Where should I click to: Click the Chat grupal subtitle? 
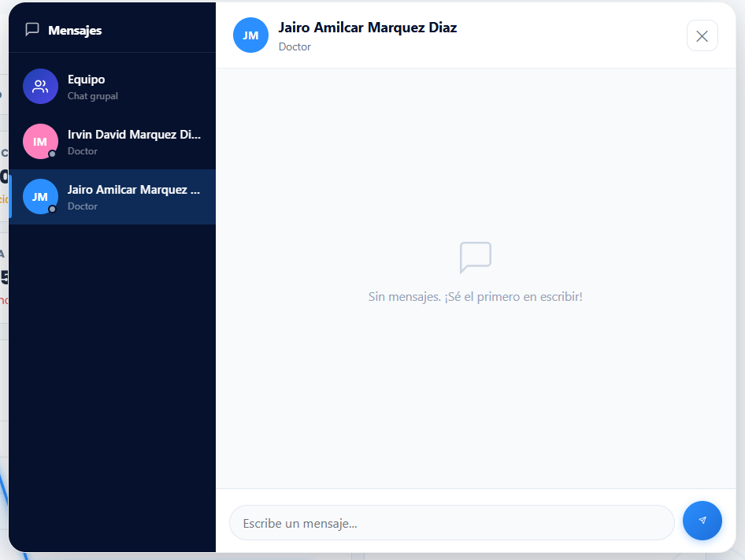pyautogui.click(x=93, y=96)
